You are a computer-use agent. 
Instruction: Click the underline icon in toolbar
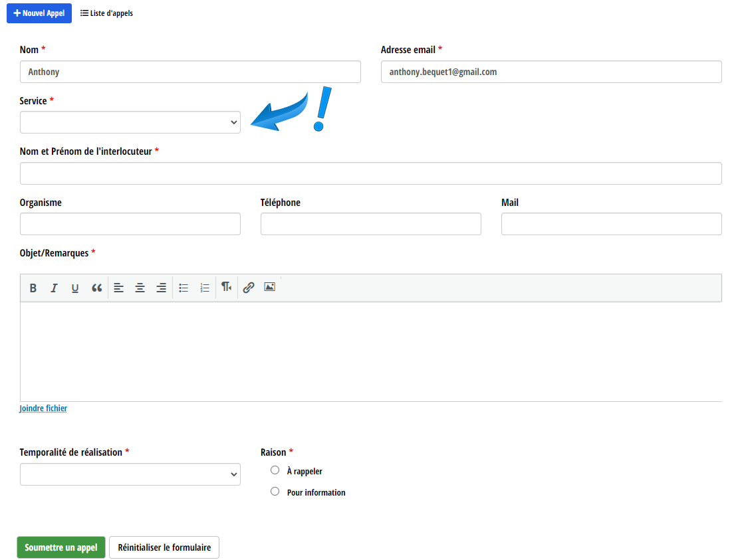click(75, 288)
